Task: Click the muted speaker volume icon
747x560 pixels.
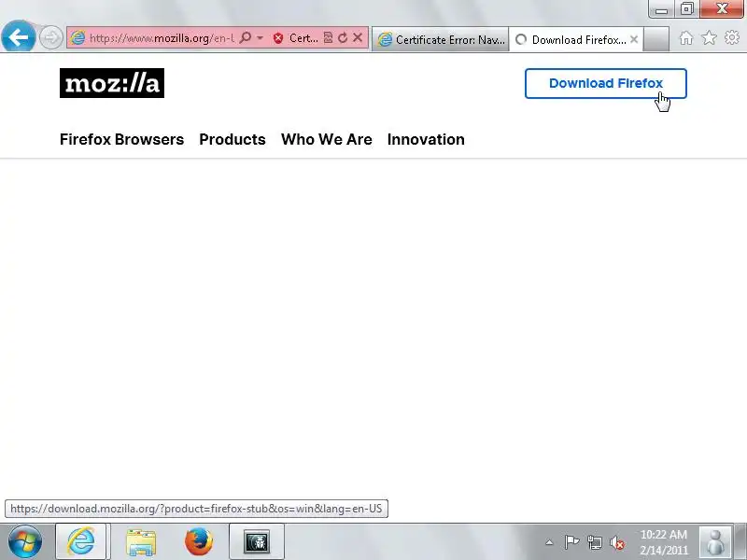Action: (617, 542)
